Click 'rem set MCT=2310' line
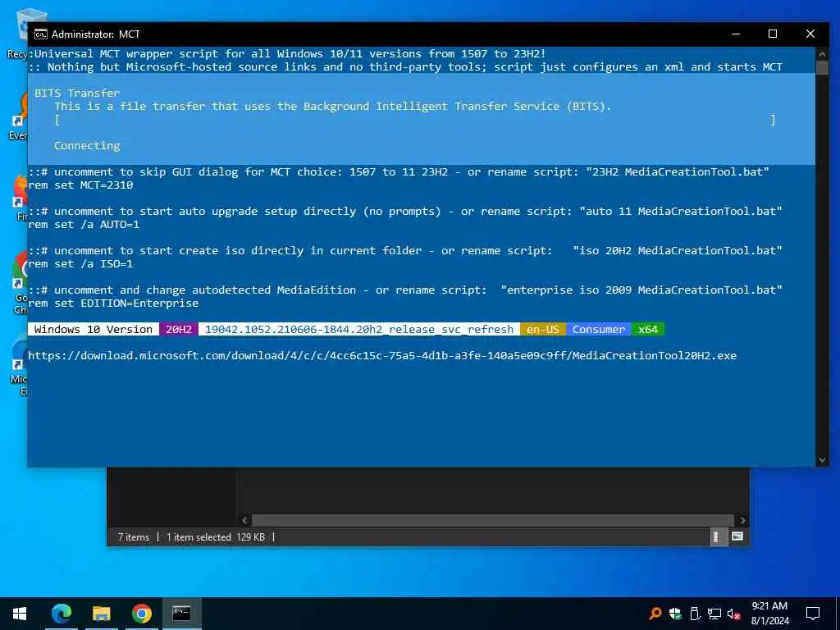The image size is (840, 630). pyautogui.click(x=80, y=185)
